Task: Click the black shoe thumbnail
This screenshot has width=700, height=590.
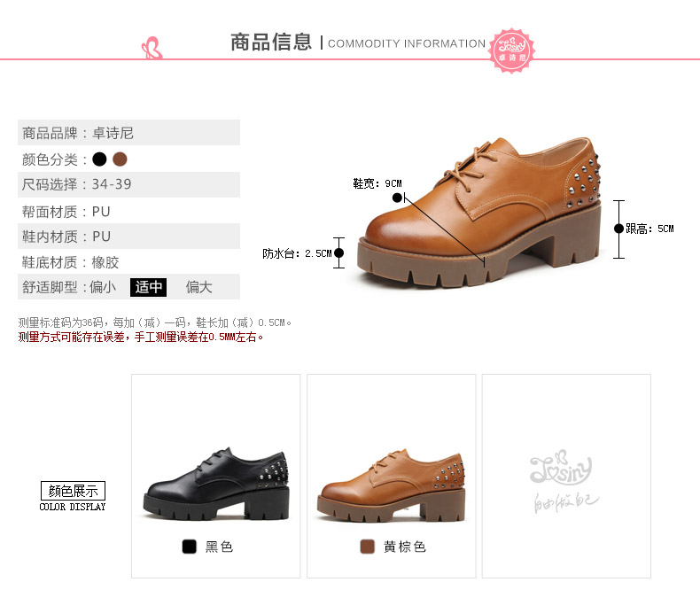Action: click(216, 484)
